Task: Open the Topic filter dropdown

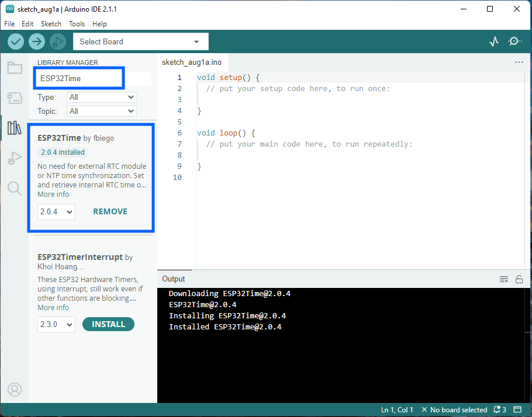Action: 102,111
